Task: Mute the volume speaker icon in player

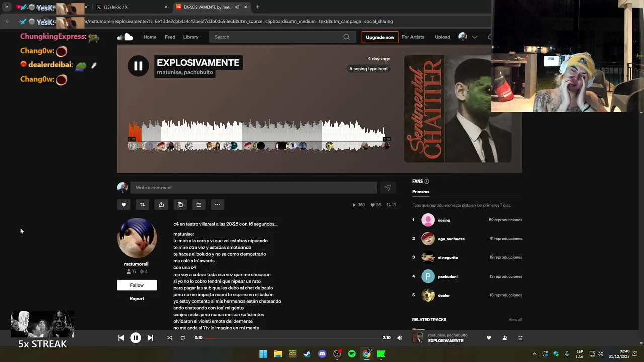Action: pyautogui.click(x=400, y=338)
